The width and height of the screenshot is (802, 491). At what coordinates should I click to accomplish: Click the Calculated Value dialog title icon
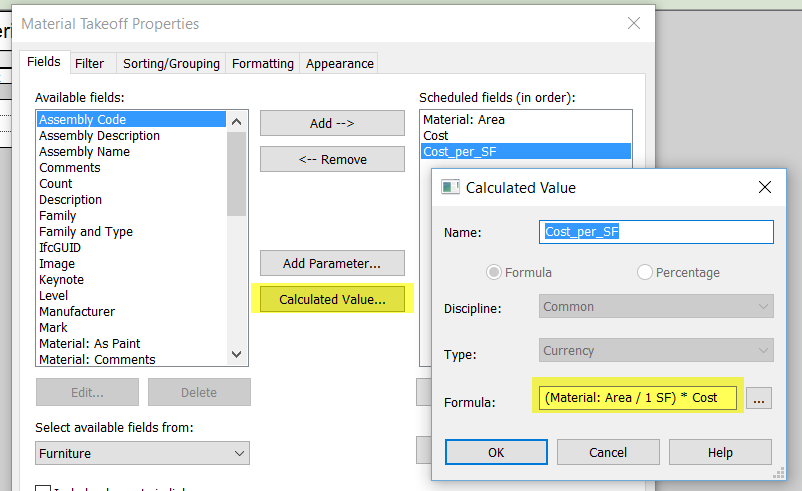pos(450,187)
